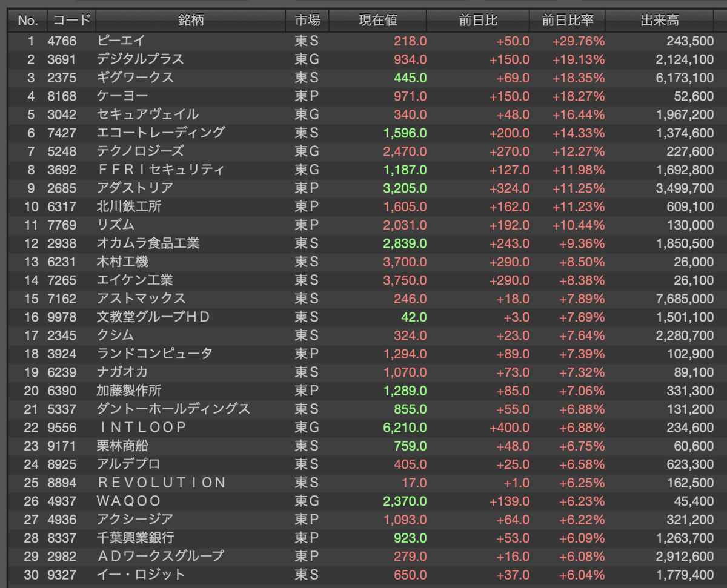Screen dimensions: 727x588
Task: Click the +400.0 price change
Action: [510, 428]
